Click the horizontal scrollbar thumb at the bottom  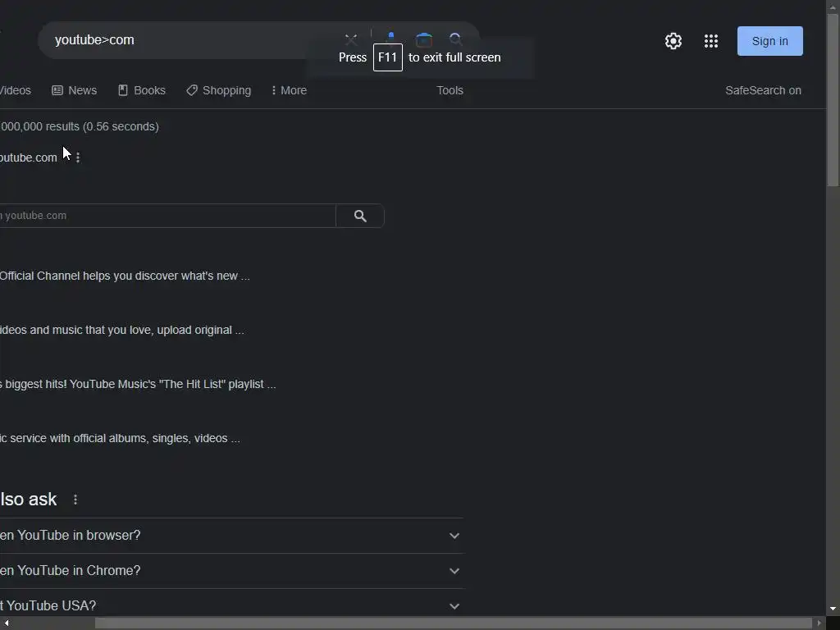click(x=453, y=623)
